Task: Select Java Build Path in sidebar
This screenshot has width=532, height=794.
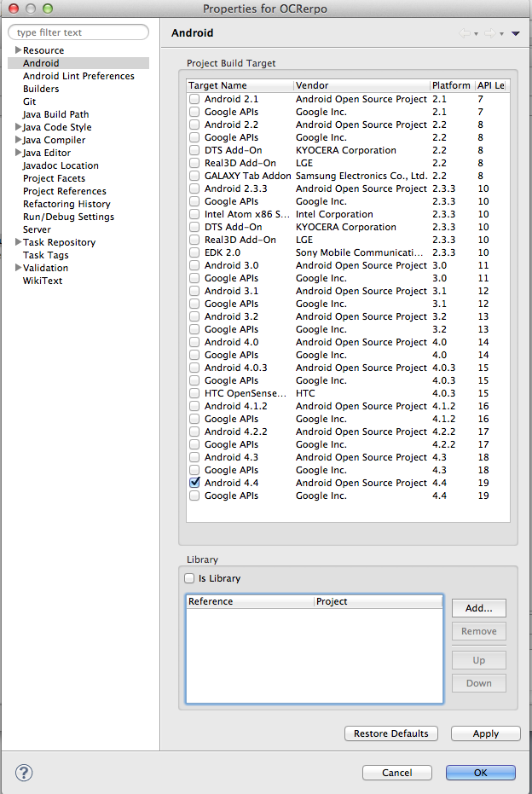Action: (55, 114)
